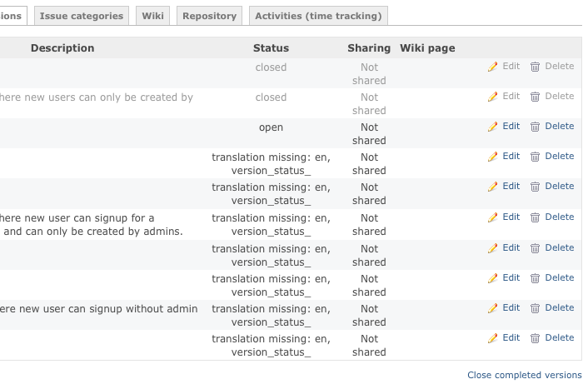Go to the Repository tab
The width and height of the screenshot is (588, 384).
(x=209, y=16)
